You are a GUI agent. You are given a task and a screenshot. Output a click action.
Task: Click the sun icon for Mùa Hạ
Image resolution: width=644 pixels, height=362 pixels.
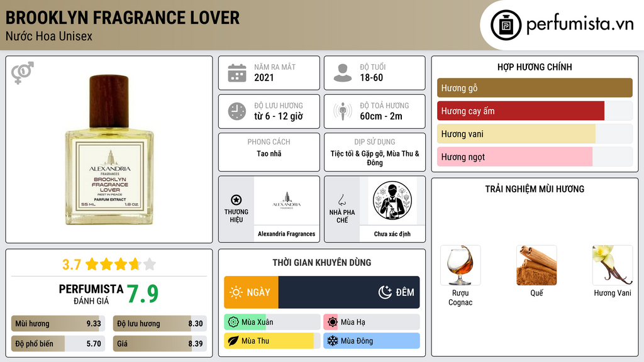tap(333, 322)
